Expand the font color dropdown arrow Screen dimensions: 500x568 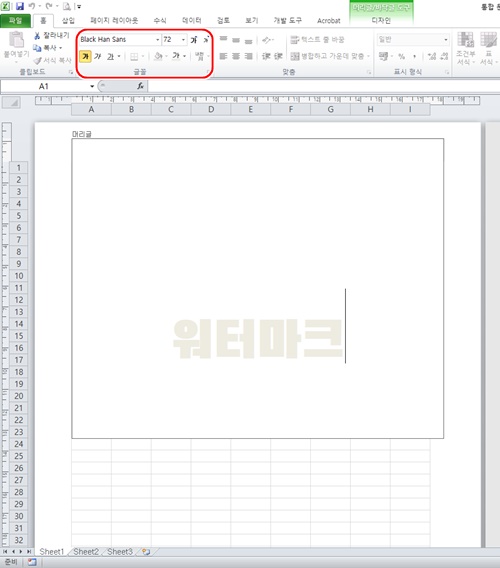point(185,56)
